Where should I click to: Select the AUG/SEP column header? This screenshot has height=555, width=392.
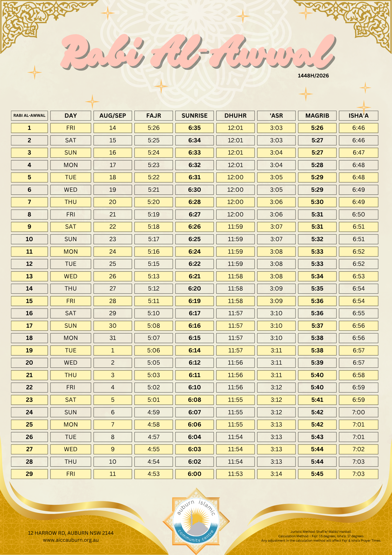[x=113, y=116]
